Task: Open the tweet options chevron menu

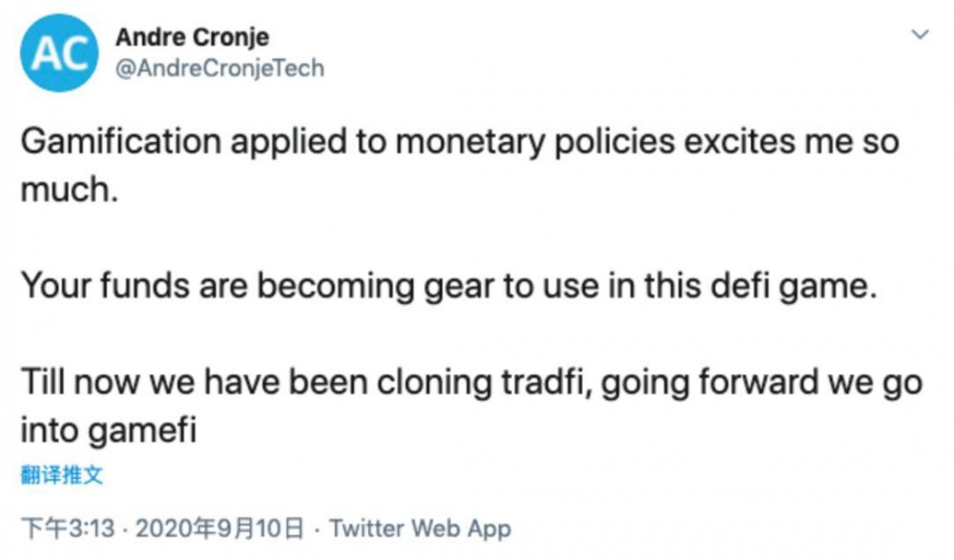Action: (x=921, y=35)
